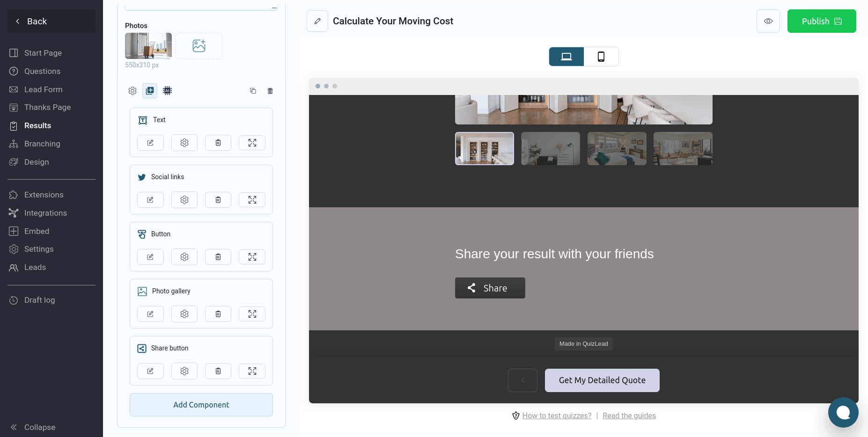Screen dimensions: 868x437
Task: Switch to desktop preview mode
Action: pos(566,57)
